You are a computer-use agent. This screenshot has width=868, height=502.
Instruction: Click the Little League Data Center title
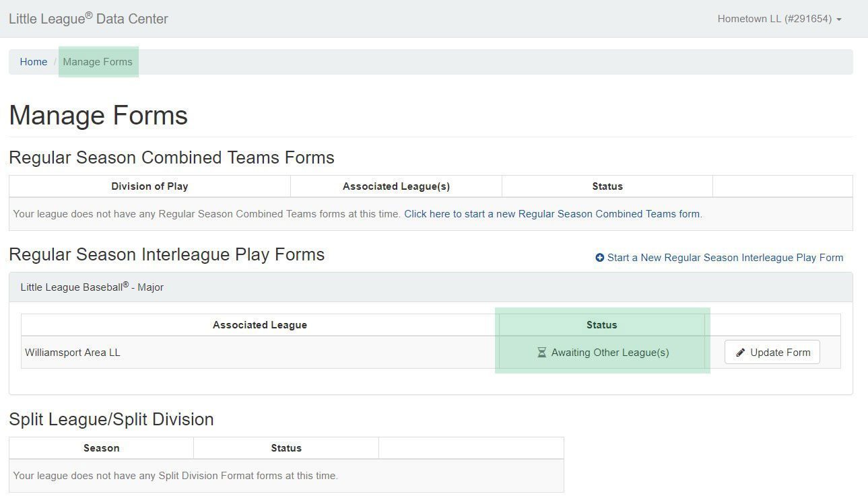pos(88,19)
